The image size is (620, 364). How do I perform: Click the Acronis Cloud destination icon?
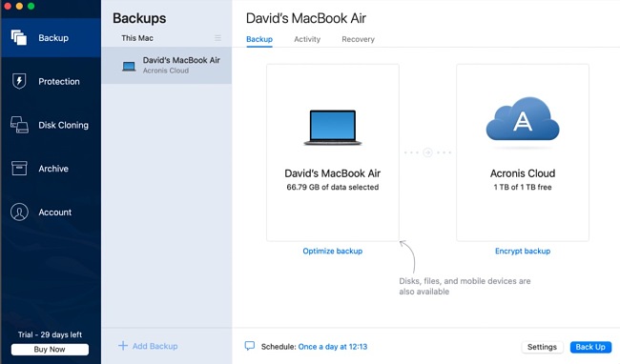coord(523,120)
